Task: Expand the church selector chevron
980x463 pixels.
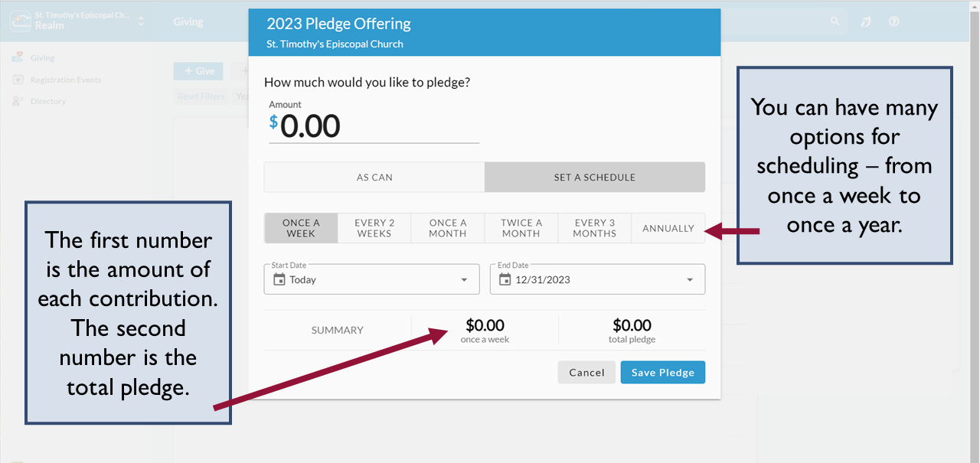Action: 141,21
